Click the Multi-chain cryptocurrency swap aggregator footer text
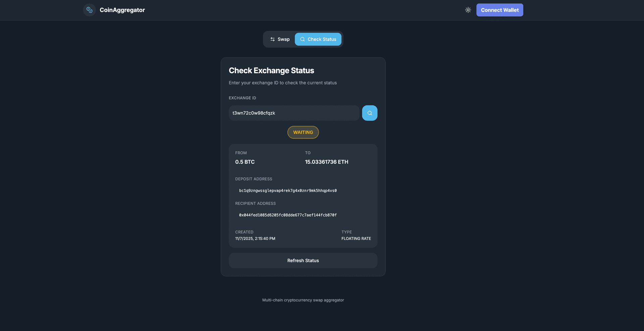This screenshot has width=644, height=331. pyautogui.click(x=303, y=300)
